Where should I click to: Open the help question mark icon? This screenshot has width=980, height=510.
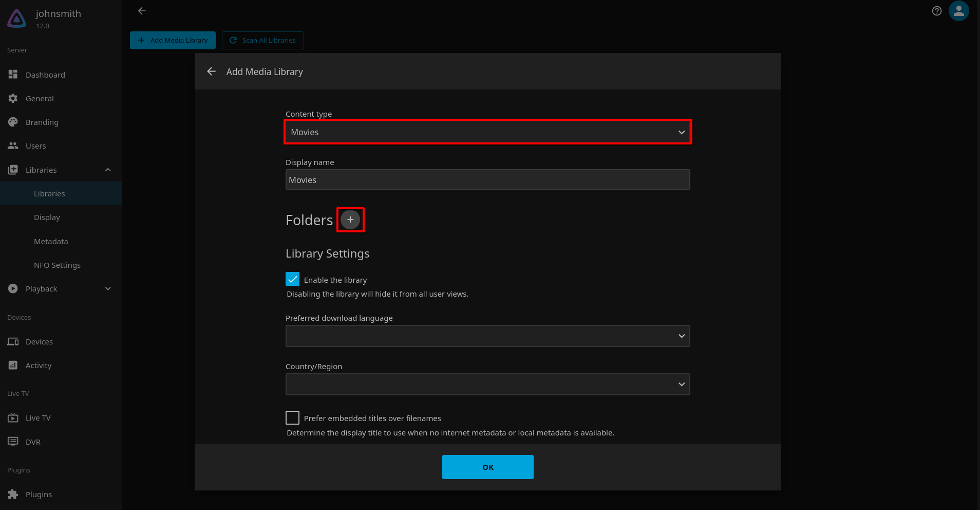pyautogui.click(x=937, y=11)
